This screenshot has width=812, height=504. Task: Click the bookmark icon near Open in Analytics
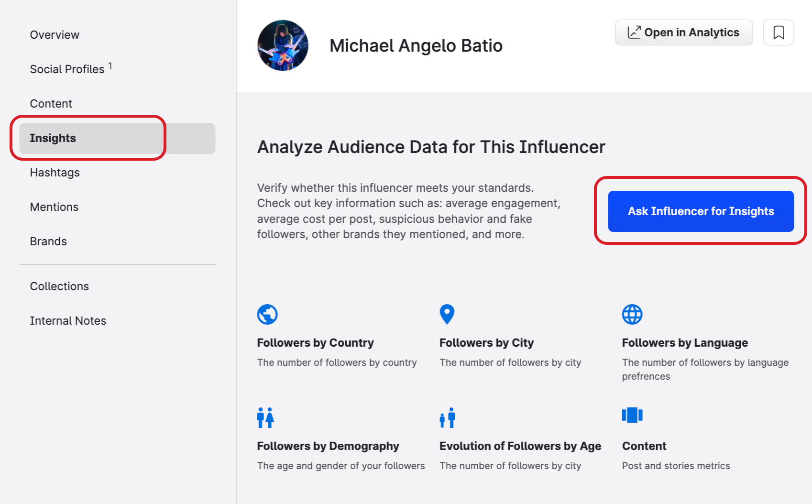pyautogui.click(x=778, y=32)
